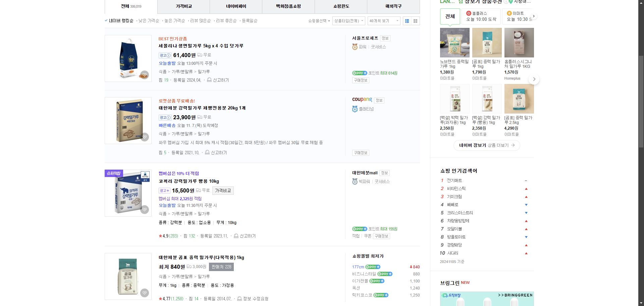Select 등록일순 sort option
The height and width of the screenshot is (306, 644).
click(250, 20)
